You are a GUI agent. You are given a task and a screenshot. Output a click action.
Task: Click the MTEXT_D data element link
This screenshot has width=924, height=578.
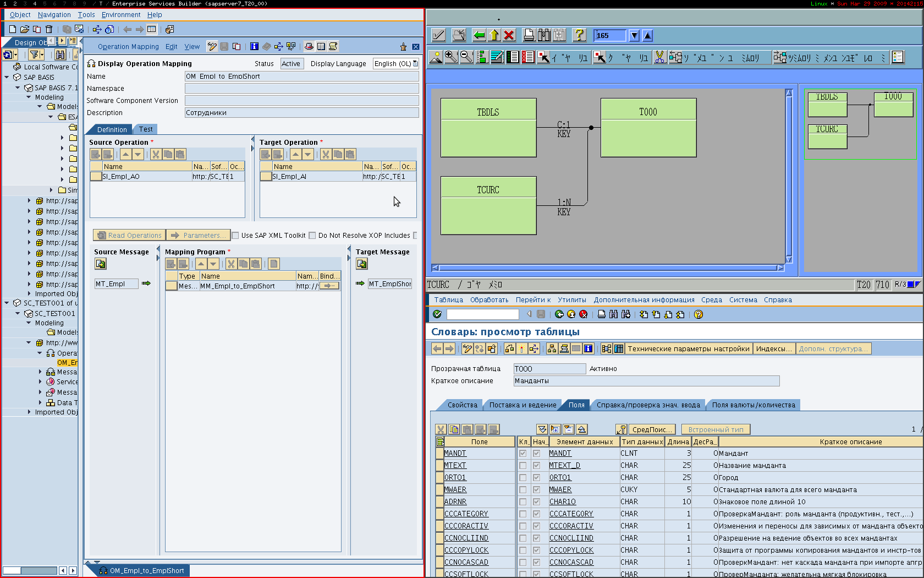pyautogui.click(x=565, y=465)
